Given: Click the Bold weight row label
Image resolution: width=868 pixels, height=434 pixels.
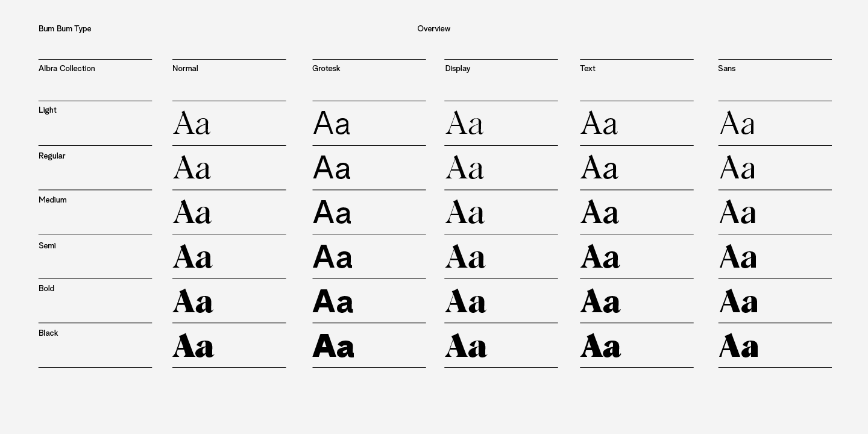Looking at the screenshot, I should coord(46,289).
